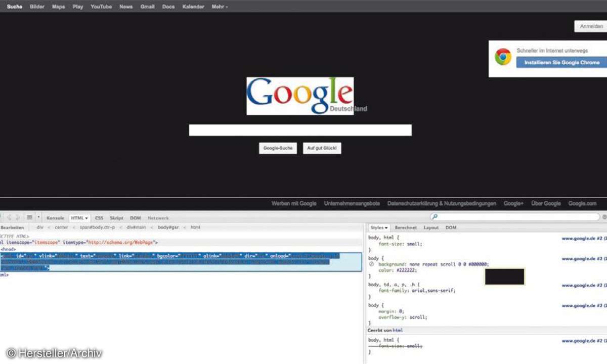Screen dimensions: 607x364
Task: Open the DOM tab in main panel bar
Action: [135, 218]
